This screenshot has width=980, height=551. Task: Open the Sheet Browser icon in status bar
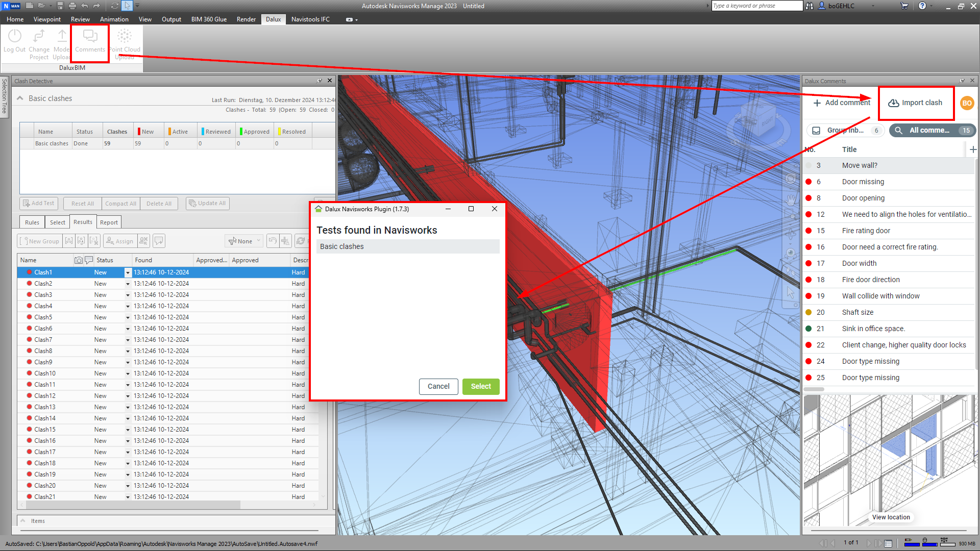pos(888,543)
